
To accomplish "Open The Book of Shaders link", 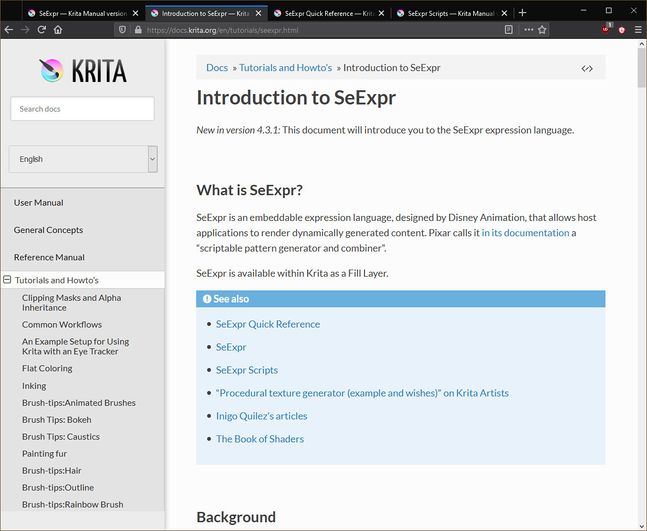I will [x=260, y=439].
